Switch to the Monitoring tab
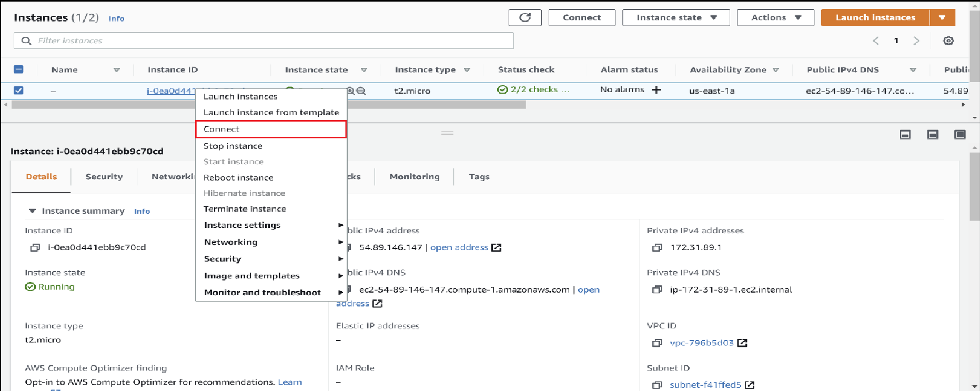The image size is (980, 391). pos(414,177)
